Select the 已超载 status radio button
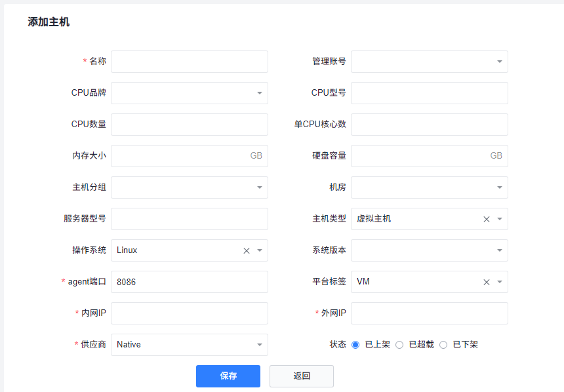564x392 pixels. click(399, 345)
